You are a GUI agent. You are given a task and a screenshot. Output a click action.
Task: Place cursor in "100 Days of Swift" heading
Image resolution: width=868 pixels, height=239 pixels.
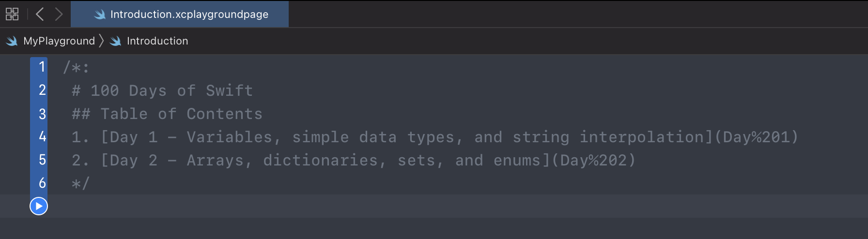pos(171,90)
